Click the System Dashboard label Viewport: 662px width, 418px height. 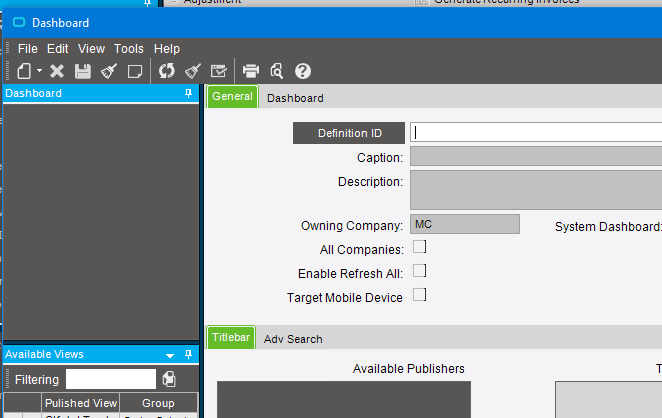[608, 227]
